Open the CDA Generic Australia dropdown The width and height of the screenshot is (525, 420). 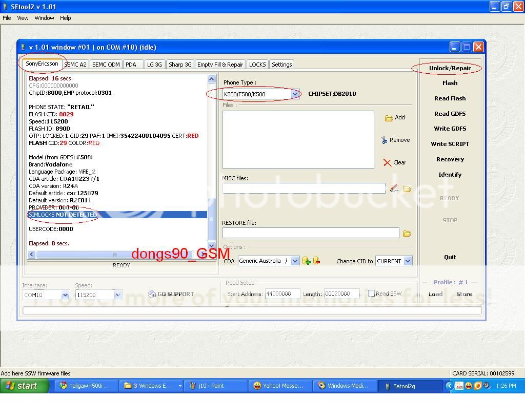pos(295,261)
